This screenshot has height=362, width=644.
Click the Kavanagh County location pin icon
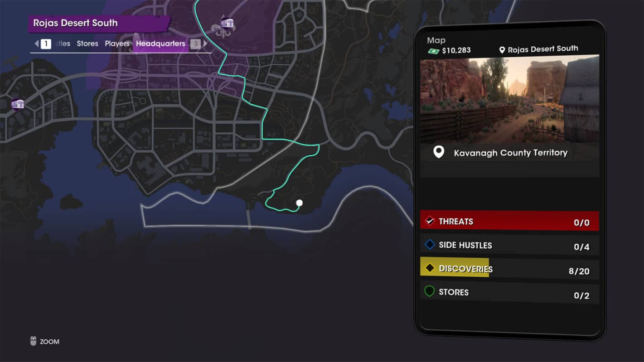click(439, 152)
